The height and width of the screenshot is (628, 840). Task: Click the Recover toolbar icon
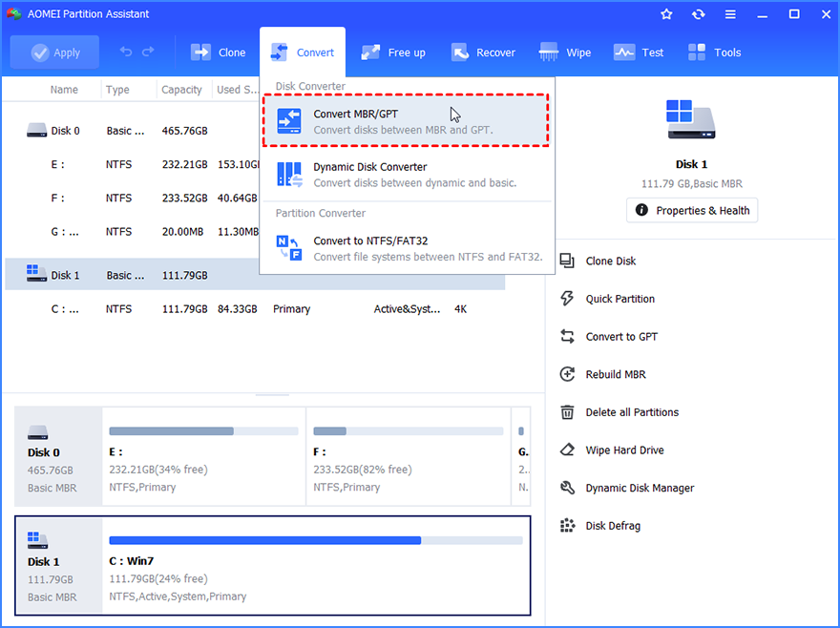point(460,52)
